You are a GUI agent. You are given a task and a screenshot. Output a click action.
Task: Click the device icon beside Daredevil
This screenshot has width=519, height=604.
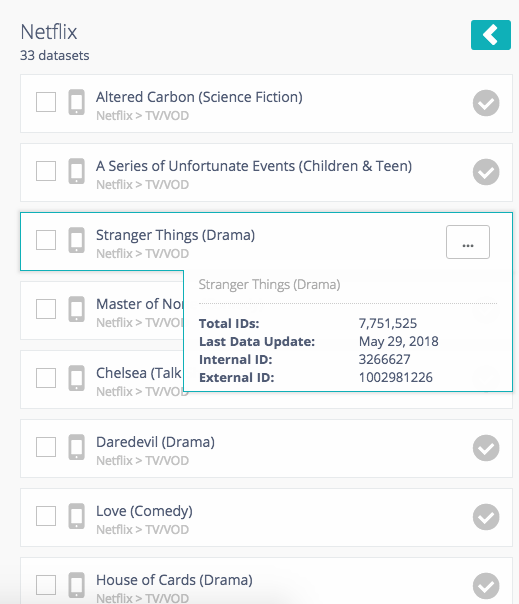click(x=76, y=447)
